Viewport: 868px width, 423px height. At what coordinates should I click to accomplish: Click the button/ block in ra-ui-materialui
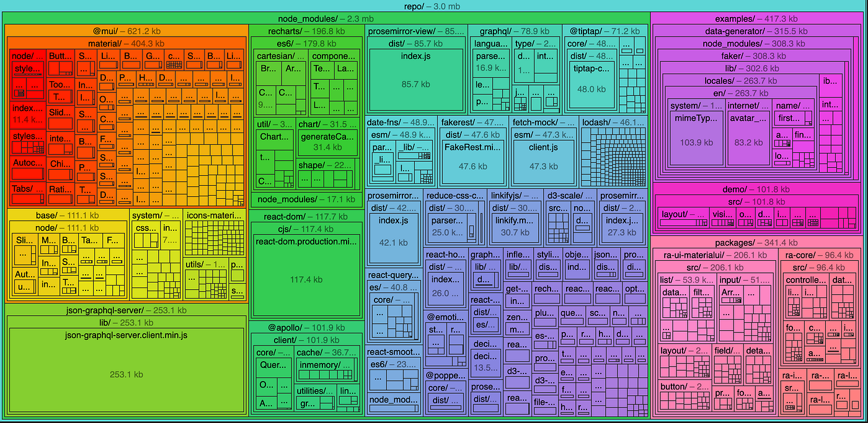684,386
